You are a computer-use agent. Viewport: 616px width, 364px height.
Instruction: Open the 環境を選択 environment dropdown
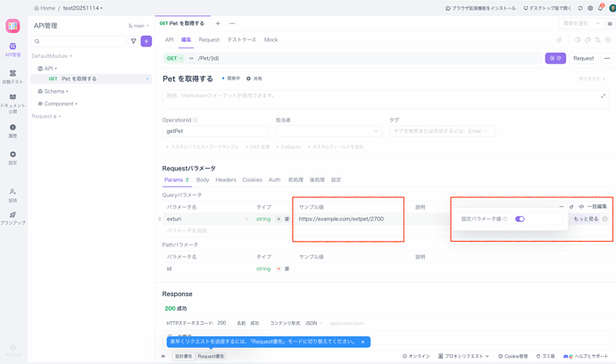coord(580,24)
